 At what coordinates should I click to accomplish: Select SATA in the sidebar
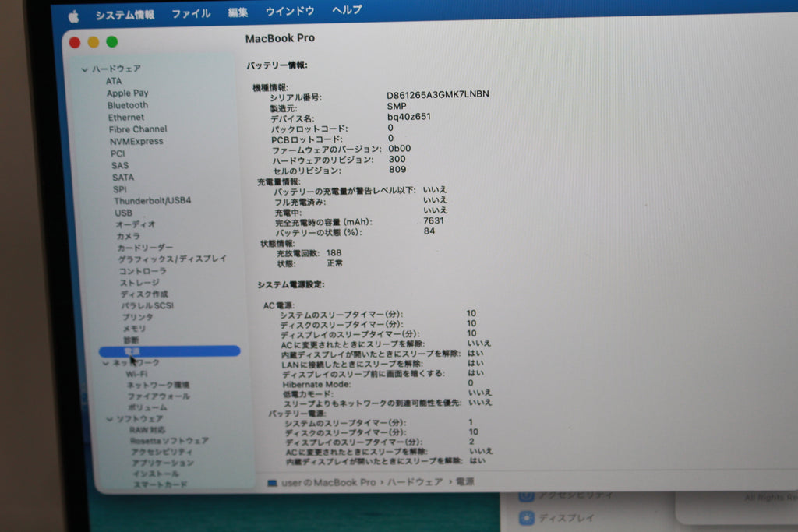[x=122, y=178]
